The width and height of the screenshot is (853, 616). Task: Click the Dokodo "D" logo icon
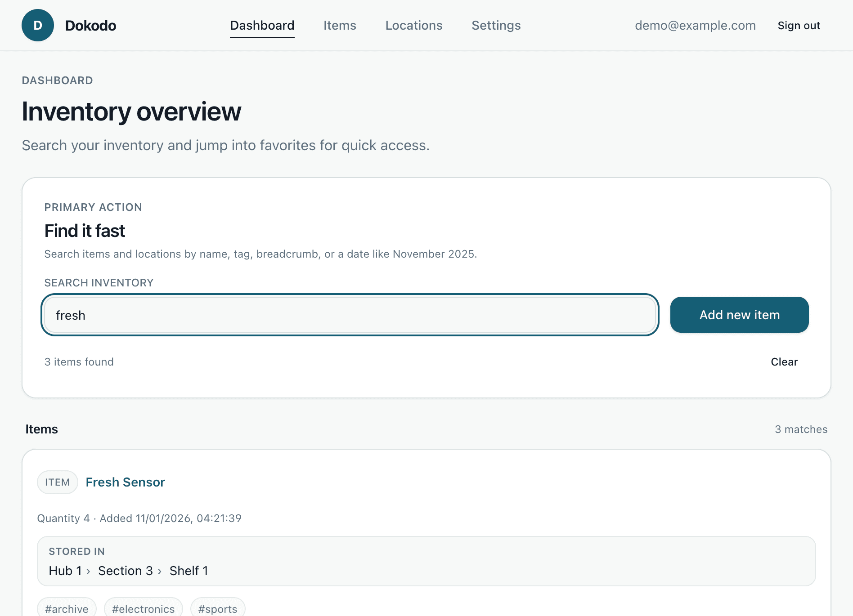pyautogui.click(x=38, y=25)
